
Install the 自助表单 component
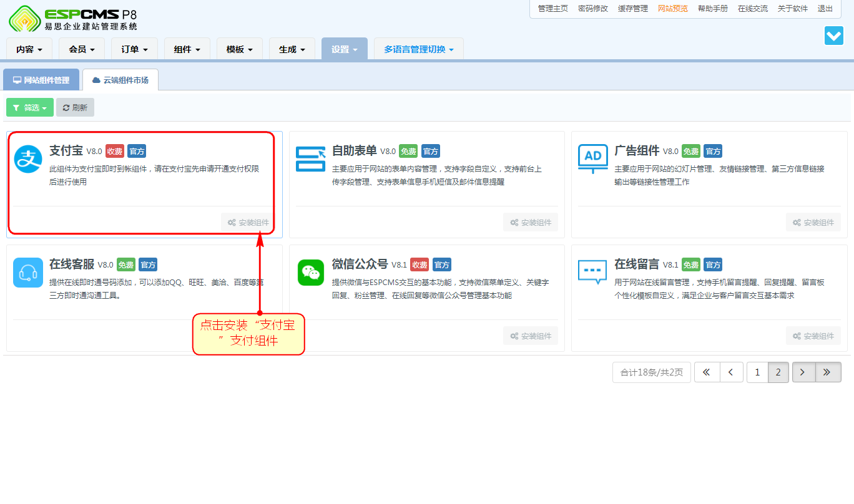pos(531,223)
